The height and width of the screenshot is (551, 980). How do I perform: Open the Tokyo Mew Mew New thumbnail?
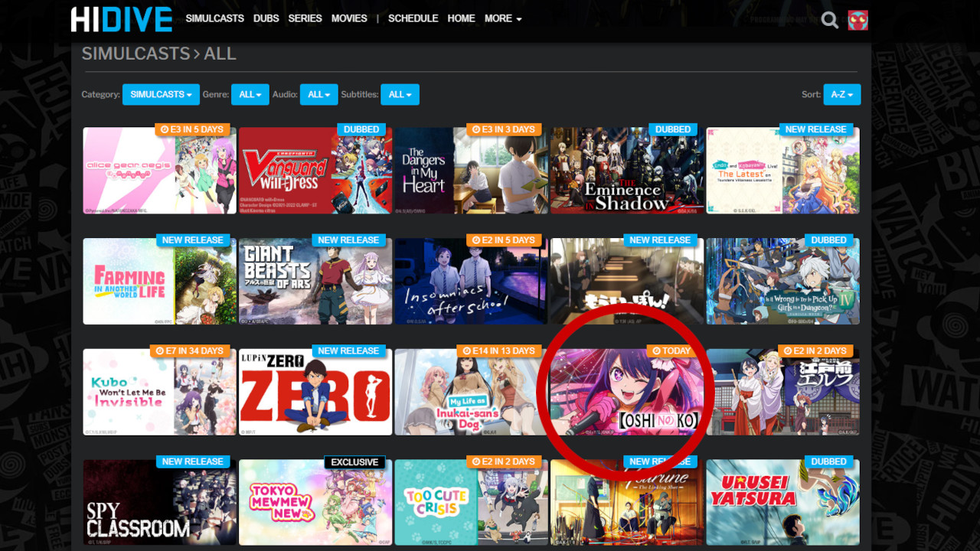coord(315,503)
